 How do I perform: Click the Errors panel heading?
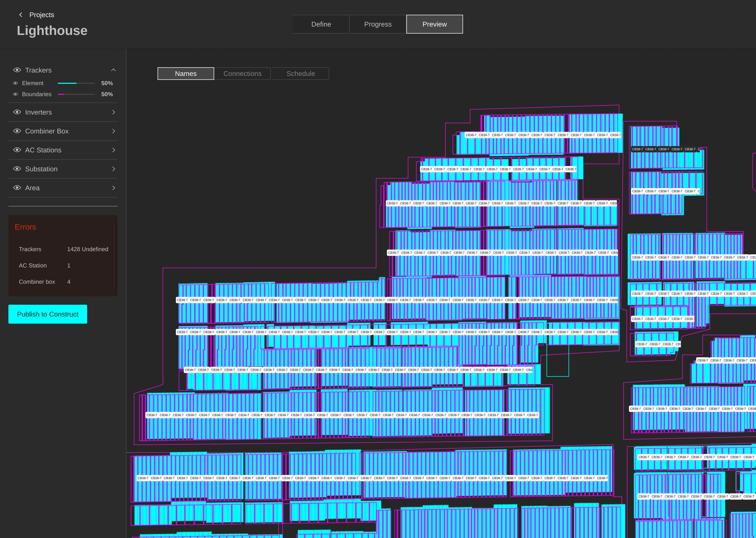pos(25,227)
